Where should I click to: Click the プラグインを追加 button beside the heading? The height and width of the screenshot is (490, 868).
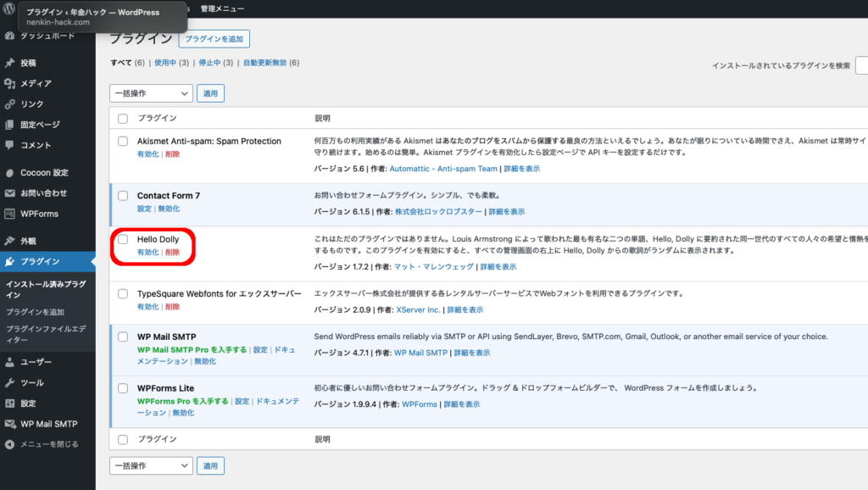214,39
